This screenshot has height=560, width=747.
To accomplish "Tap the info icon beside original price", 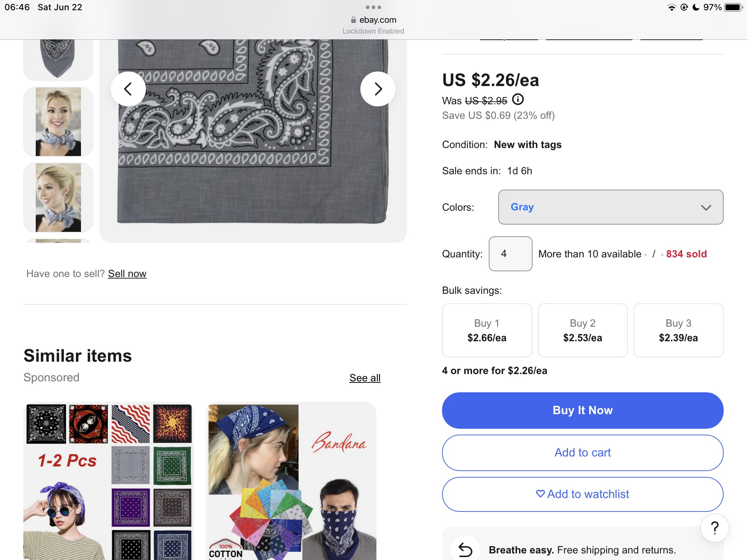I will click(x=518, y=99).
